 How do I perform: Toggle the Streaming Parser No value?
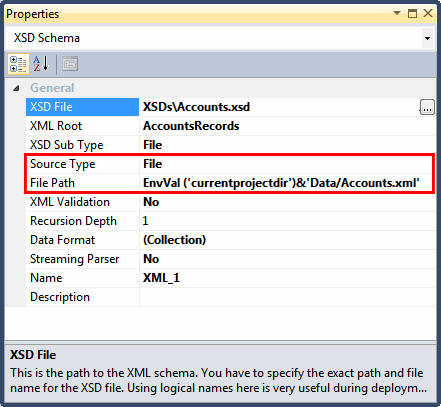[151, 259]
